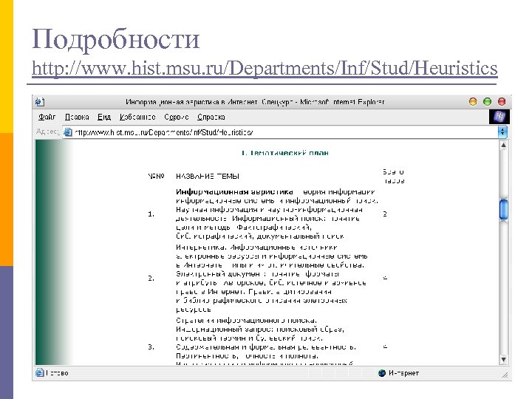Click the Готово status bar text
Viewport: 532px width, 399px height.
coord(57,373)
